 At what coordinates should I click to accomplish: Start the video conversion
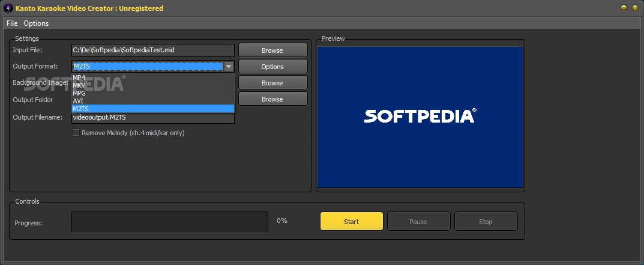(x=352, y=221)
